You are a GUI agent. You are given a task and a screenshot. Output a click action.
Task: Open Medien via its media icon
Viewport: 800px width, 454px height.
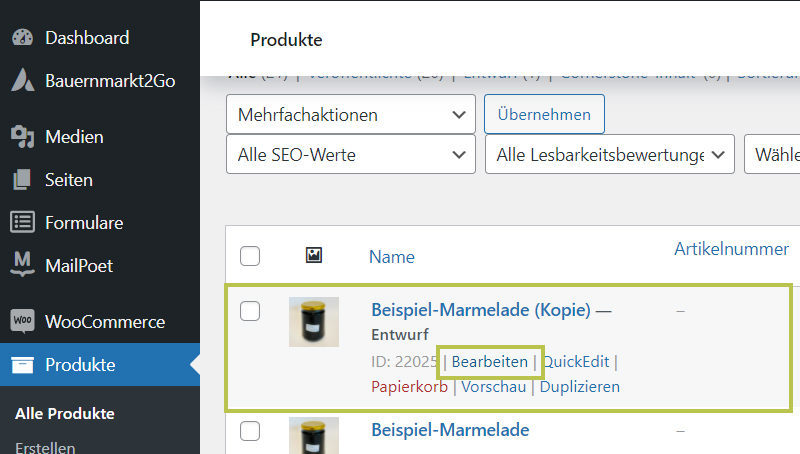tap(22, 137)
